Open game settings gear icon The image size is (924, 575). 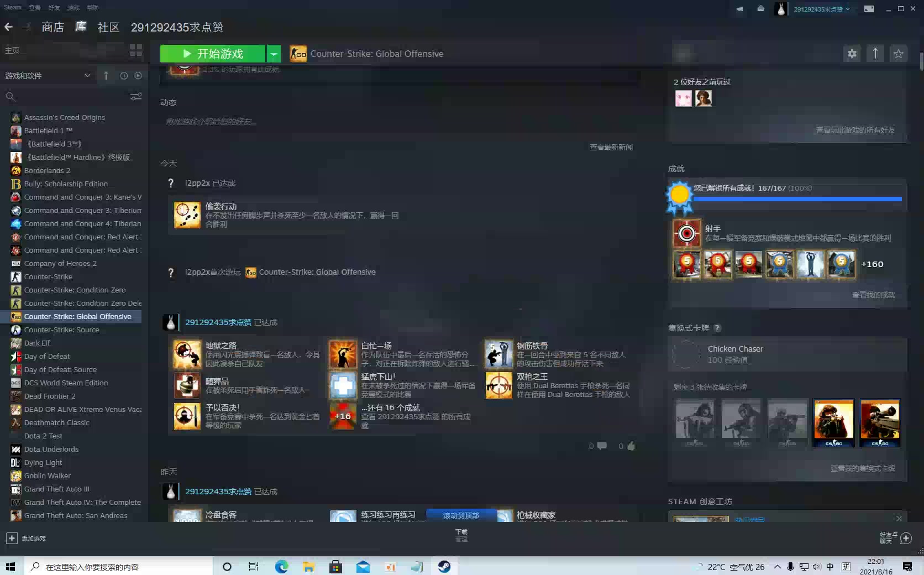852,54
